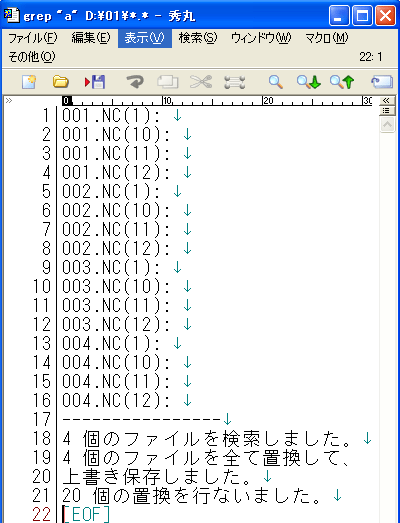The image size is (400, 523).
Task: Click grep result line 001.NC(11):
Action: pos(116,154)
